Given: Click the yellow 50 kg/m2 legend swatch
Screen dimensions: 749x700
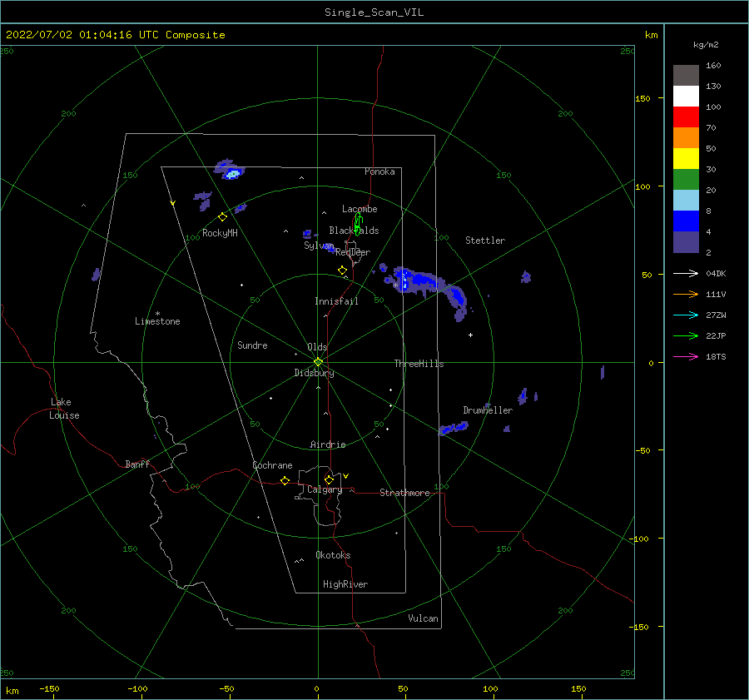Looking at the screenshot, I should [686, 159].
